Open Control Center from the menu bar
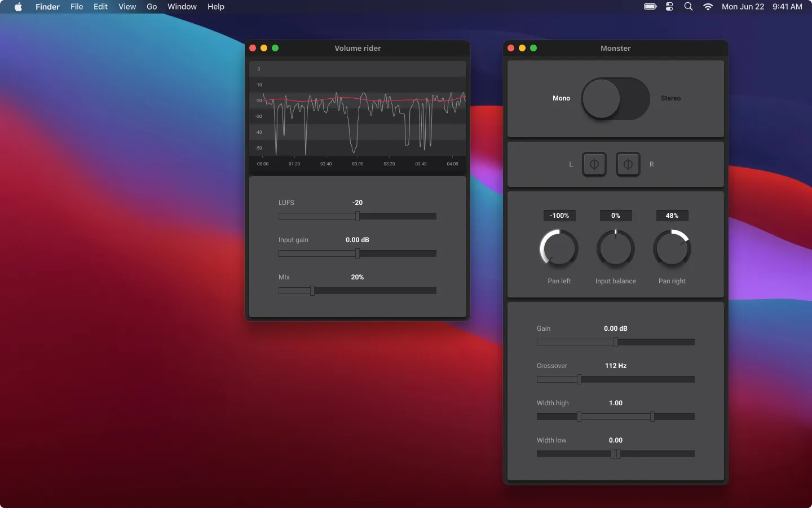 [x=669, y=7]
